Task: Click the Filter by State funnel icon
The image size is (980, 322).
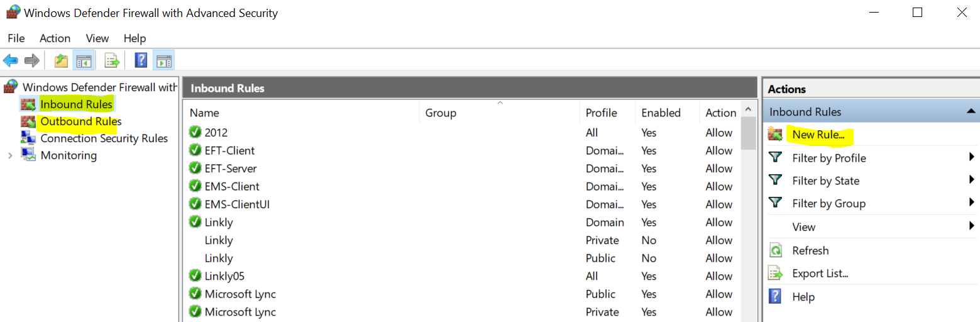Action: 776,180
